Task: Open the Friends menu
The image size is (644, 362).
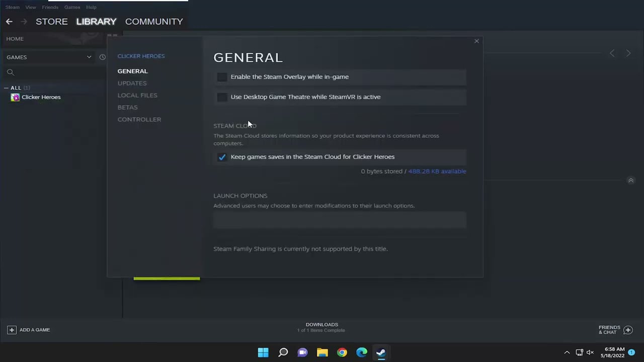Action: click(x=50, y=7)
